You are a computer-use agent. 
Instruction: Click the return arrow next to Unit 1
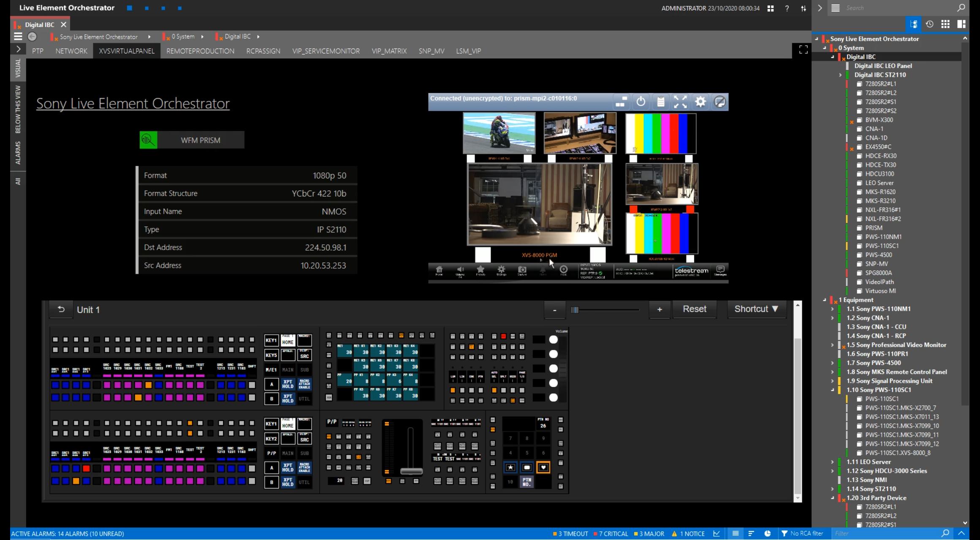(x=61, y=309)
